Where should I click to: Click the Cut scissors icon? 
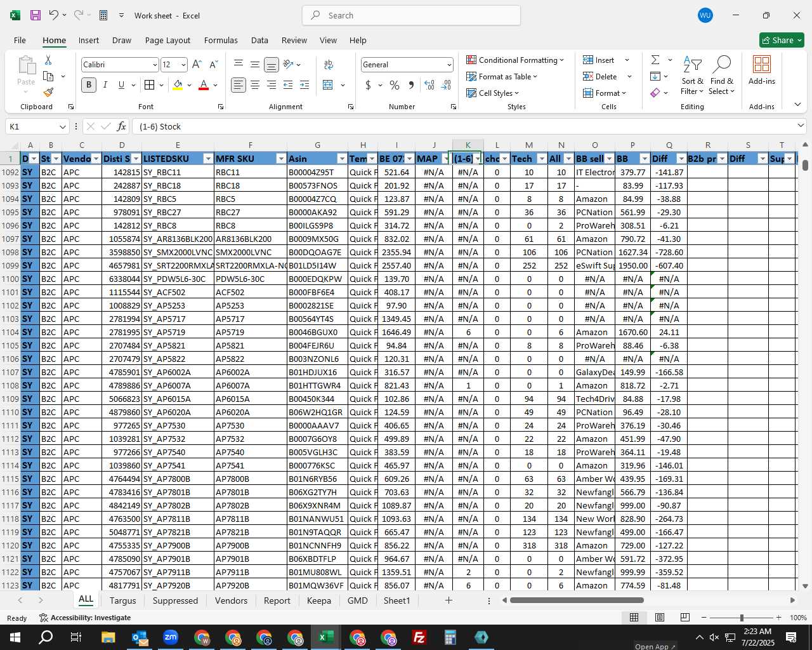point(48,60)
